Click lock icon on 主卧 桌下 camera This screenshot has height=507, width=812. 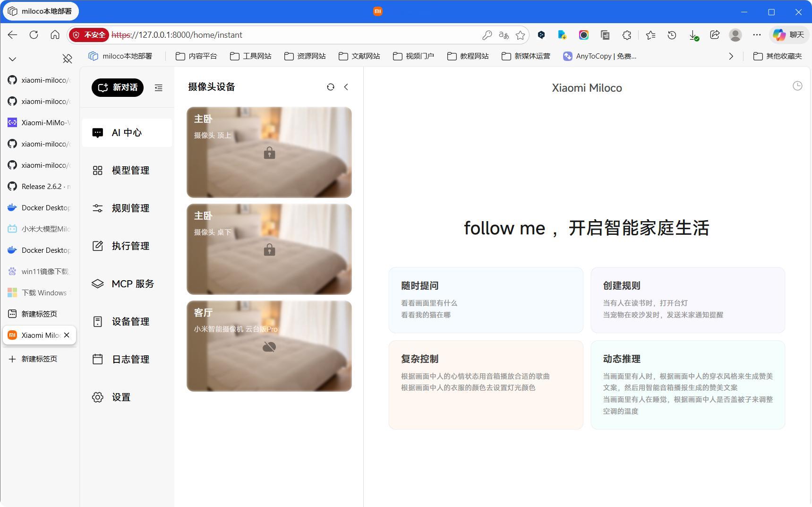(x=269, y=249)
